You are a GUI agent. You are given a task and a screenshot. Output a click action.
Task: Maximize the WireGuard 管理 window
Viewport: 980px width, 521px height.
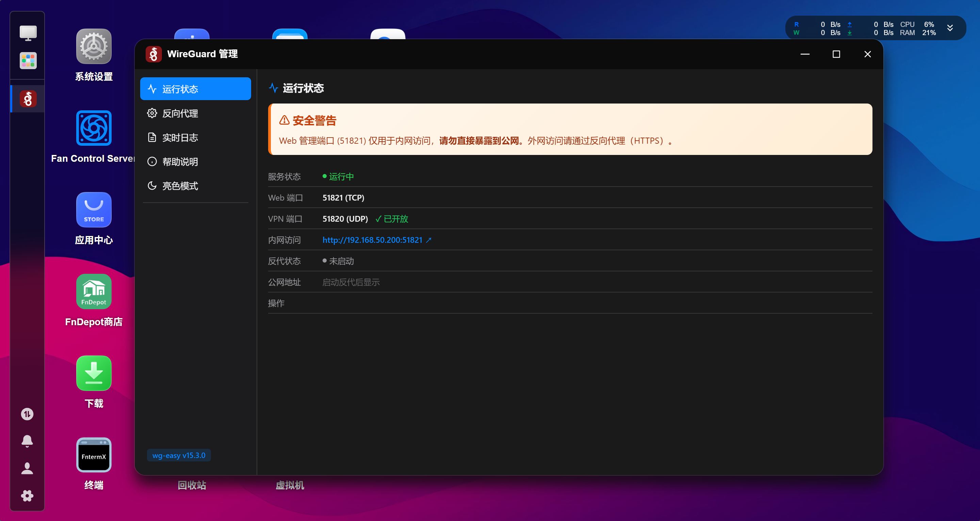tap(836, 54)
